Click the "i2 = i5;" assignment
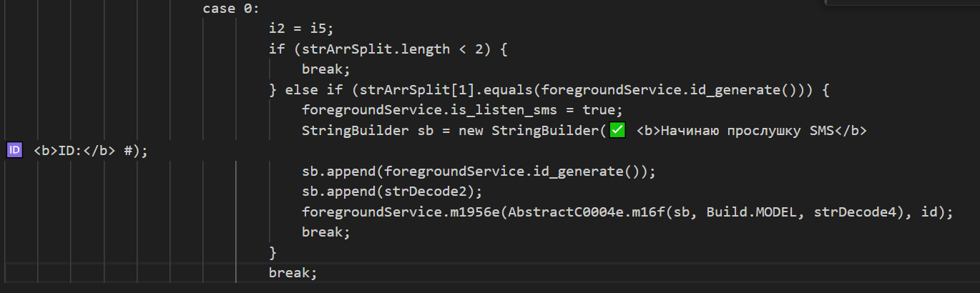The width and height of the screenshot is (980, 293). 301,29
